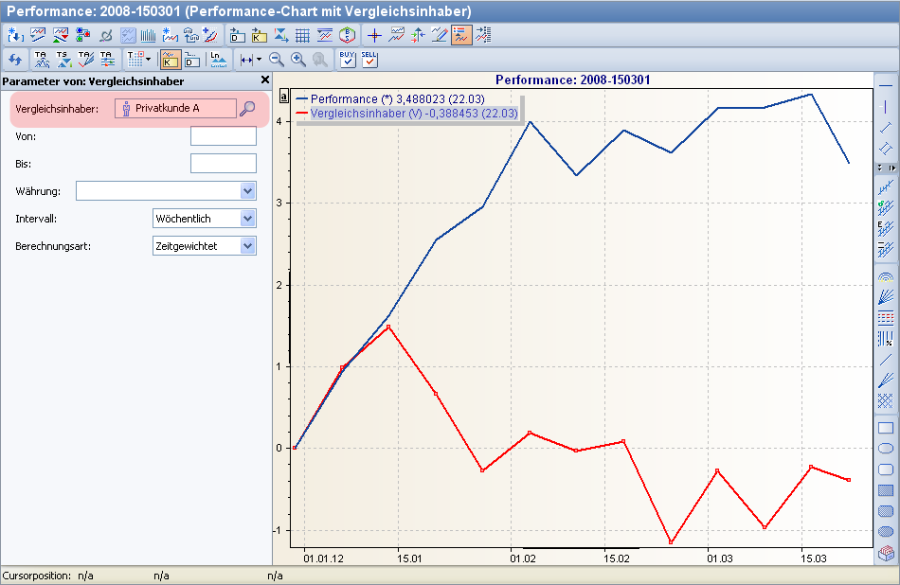
Task: Close the Parameter von: Vergleichsinhaber panel
Action: (x=265, y=80)
